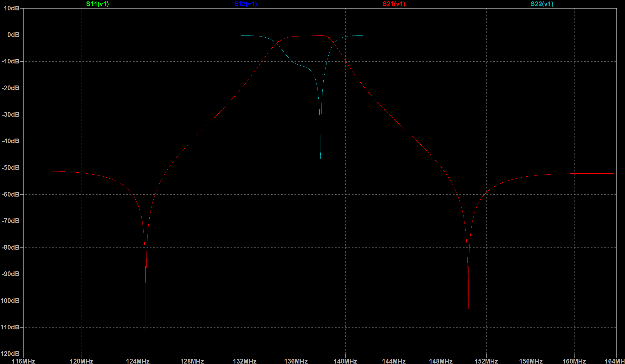Click the 116MHz frequency axis label

(x=23, y=361)
